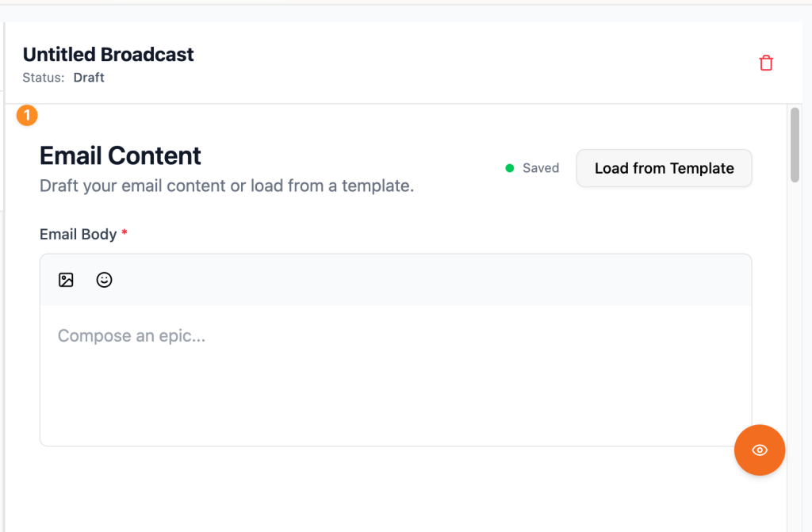This screenshot has width=812, height=532.
Task: Open the emoji picker
Action: pos(104,280)
